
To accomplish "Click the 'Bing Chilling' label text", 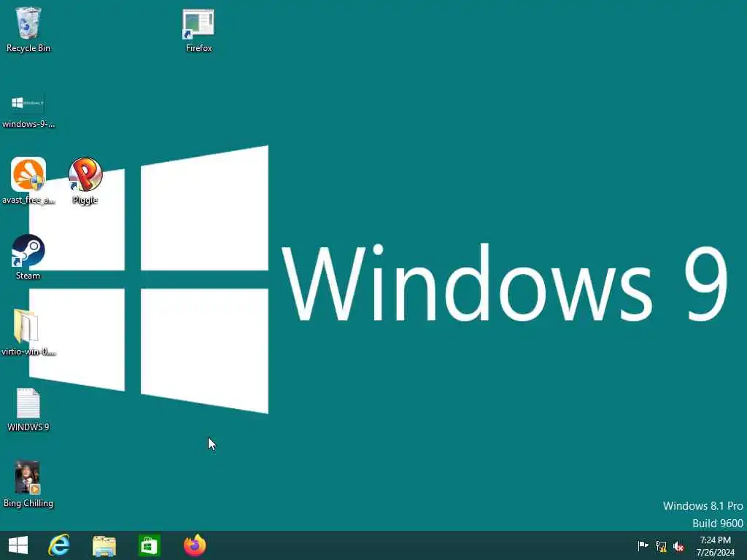I will (28, 503).
